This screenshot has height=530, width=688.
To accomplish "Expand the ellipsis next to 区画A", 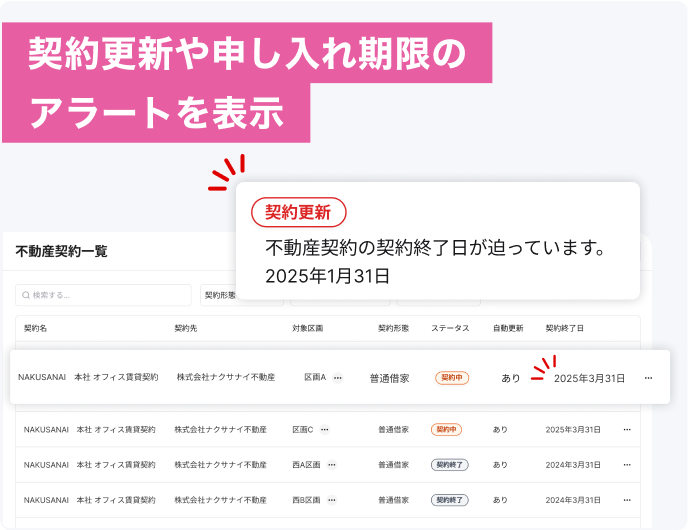I will point(338,378).
